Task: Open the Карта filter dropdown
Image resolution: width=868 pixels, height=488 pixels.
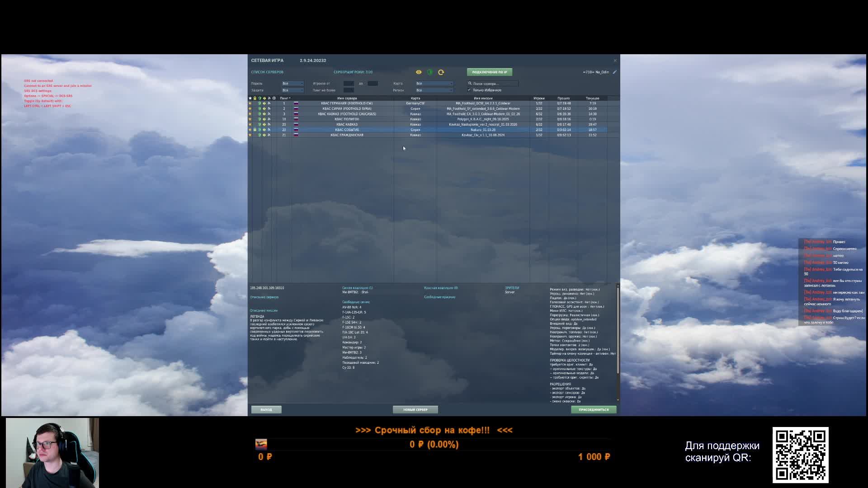Action: point(434,84)
